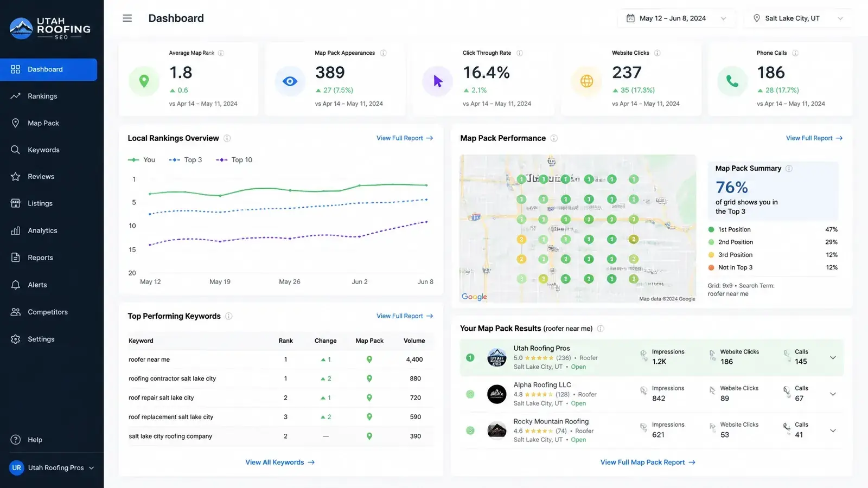Click the 1st Position green legend dot
Viewport: 868px width, 488px height.
711,230
